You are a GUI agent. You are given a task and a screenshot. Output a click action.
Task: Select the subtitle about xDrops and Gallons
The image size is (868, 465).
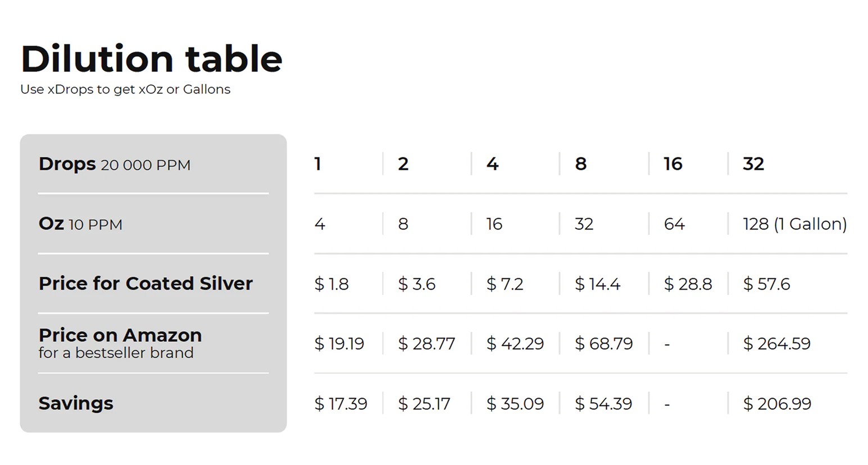[x=125, y=89]
